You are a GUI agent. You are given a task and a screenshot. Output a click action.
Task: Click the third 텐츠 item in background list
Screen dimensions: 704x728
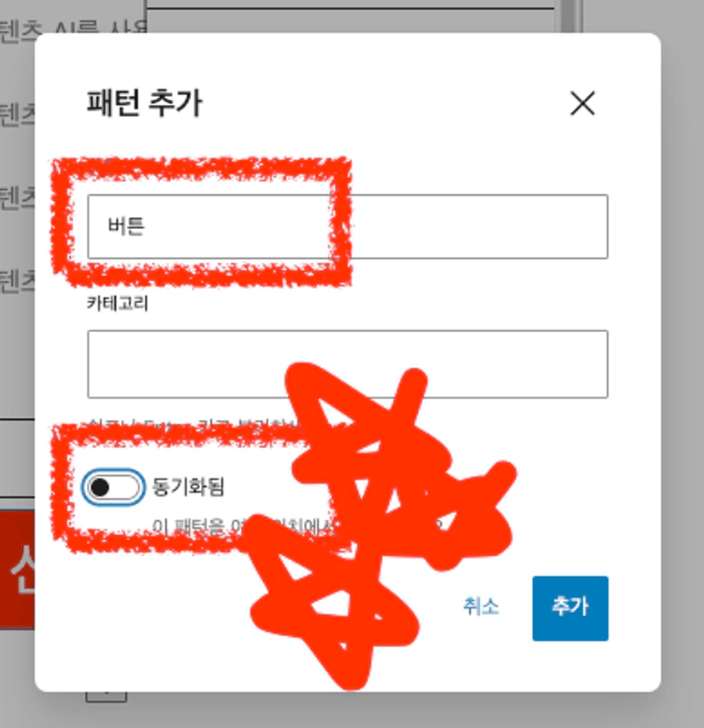17,198
